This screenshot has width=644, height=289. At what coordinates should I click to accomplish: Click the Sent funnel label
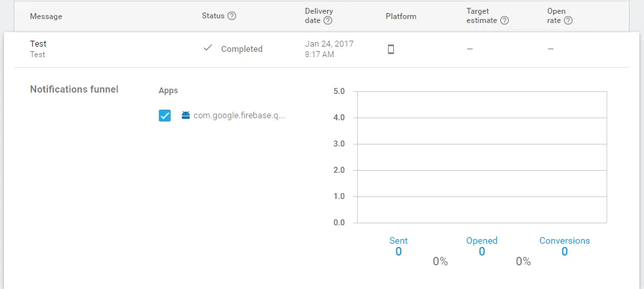[x=398, y=240]
